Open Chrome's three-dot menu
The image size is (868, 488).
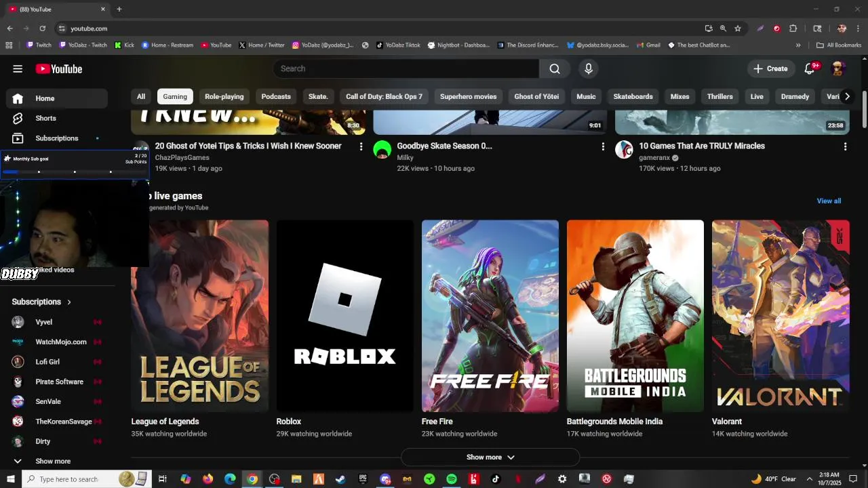[x=859, y=28]
